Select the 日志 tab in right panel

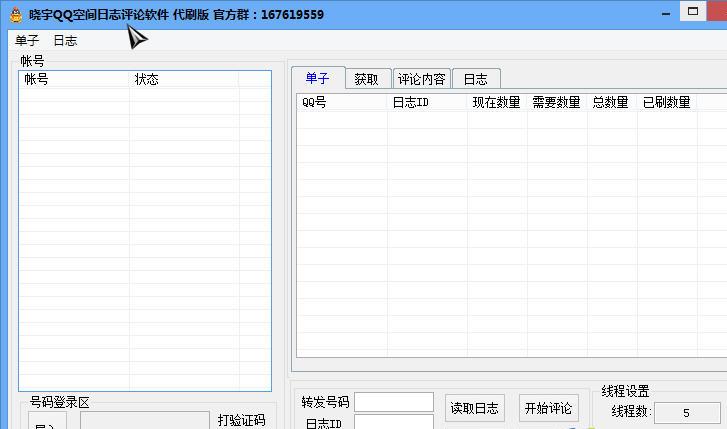(475, 79)
